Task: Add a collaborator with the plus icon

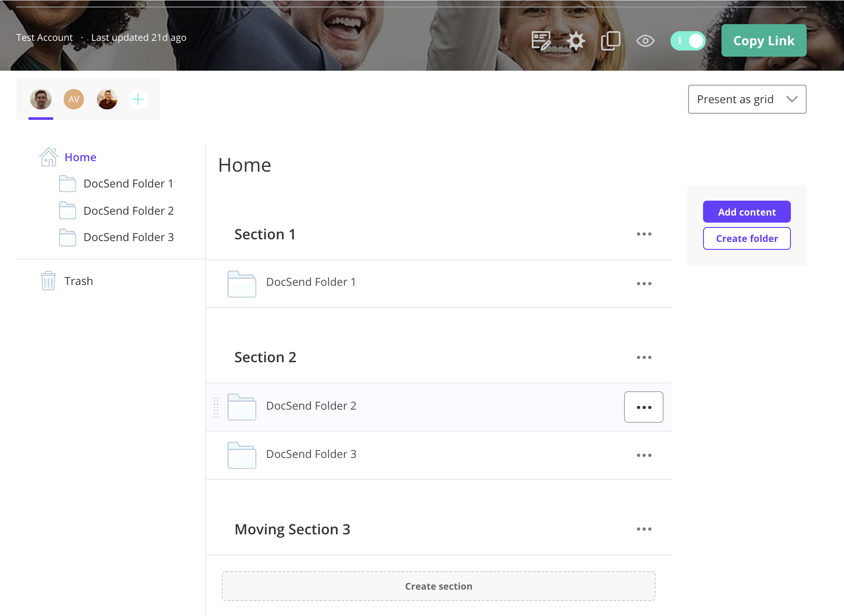Action: [x=138, y=99]
